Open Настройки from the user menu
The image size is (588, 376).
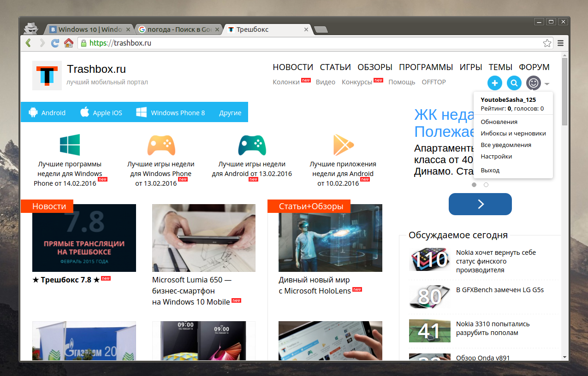point(496,157)
